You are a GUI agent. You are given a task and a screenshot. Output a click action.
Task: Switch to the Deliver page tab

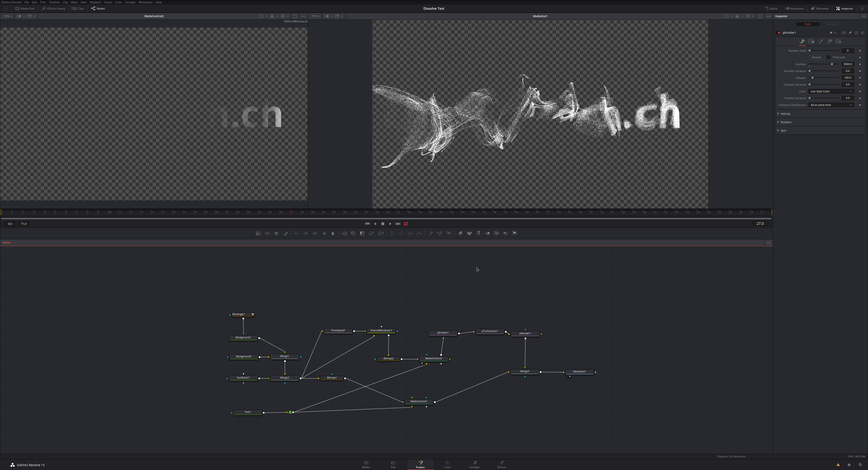pos(501,465)
